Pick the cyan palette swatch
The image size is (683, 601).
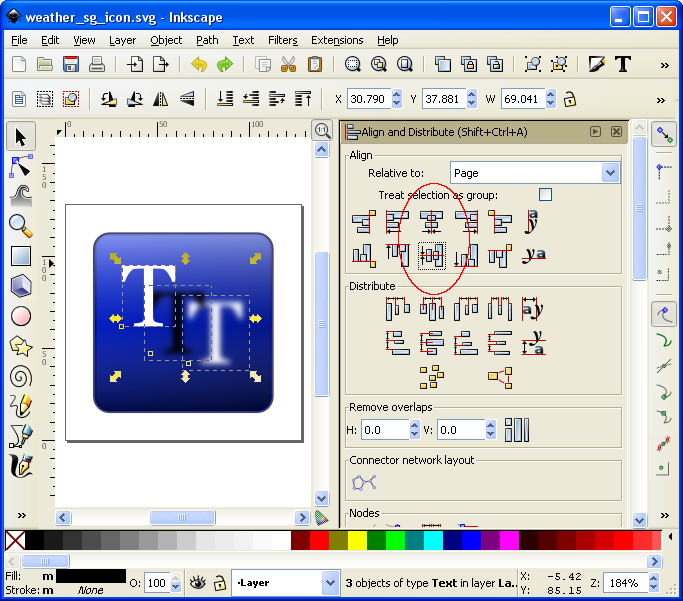[433, 540]
